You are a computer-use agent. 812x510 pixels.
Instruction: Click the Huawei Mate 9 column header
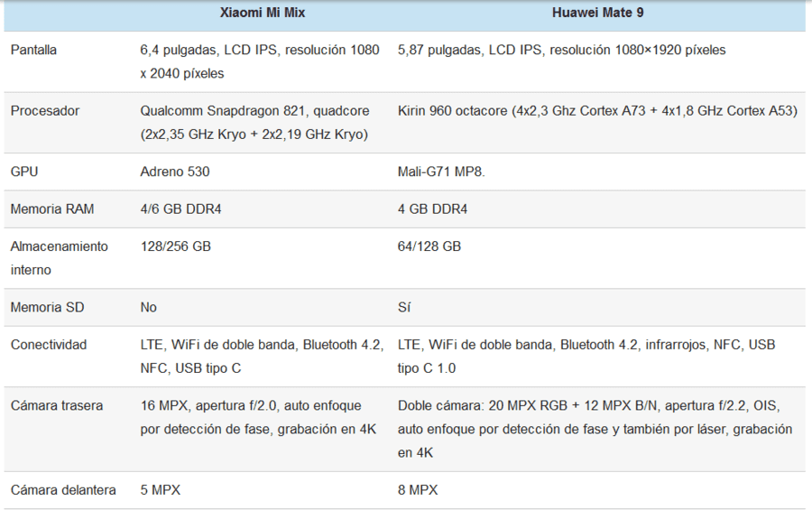(597, 13)
